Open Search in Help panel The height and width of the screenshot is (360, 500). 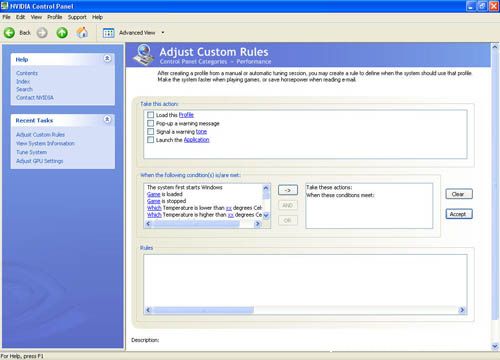click(x=24, y=89)
